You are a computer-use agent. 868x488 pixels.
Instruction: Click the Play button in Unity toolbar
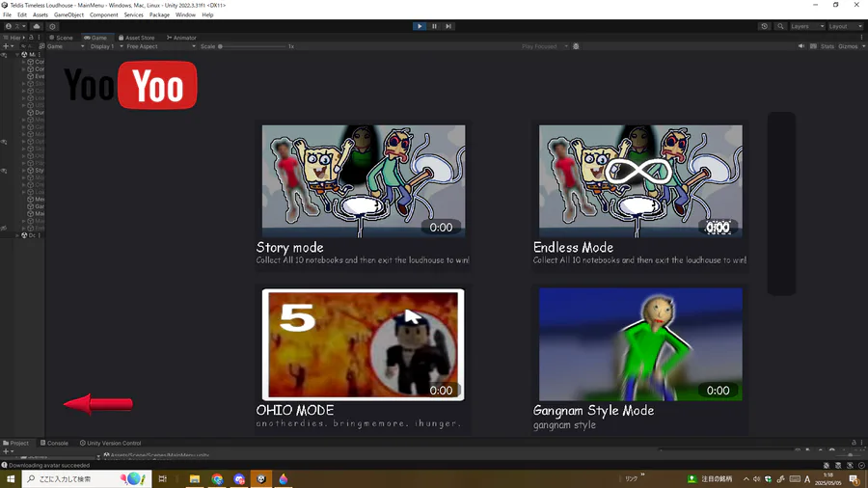coord(420,26)
